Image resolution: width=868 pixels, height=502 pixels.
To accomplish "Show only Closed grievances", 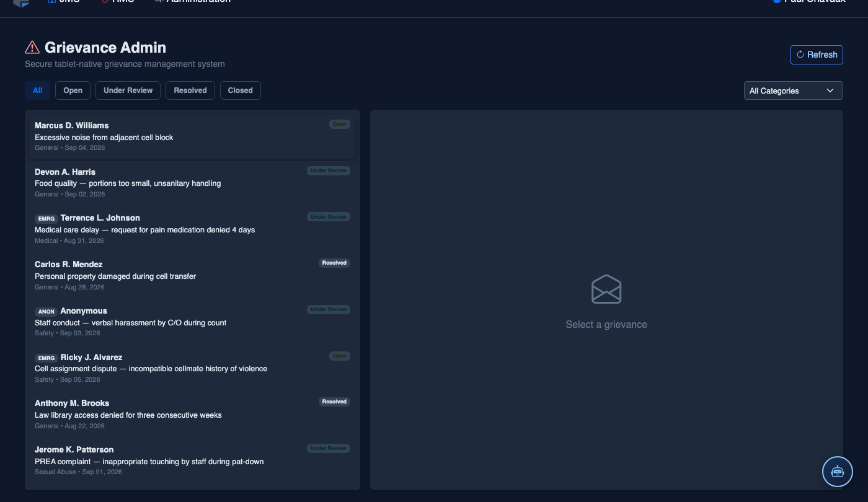I will 241,90.
